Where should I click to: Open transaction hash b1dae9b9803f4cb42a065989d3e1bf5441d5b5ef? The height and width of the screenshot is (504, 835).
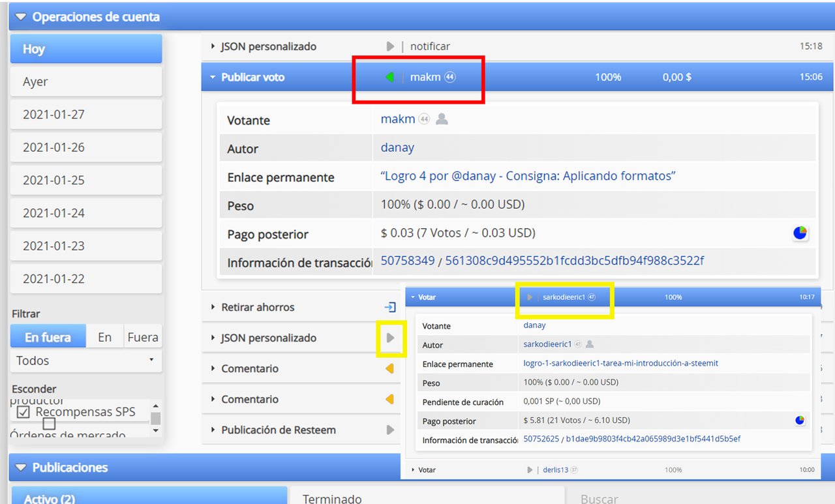(x=653, y=439)
